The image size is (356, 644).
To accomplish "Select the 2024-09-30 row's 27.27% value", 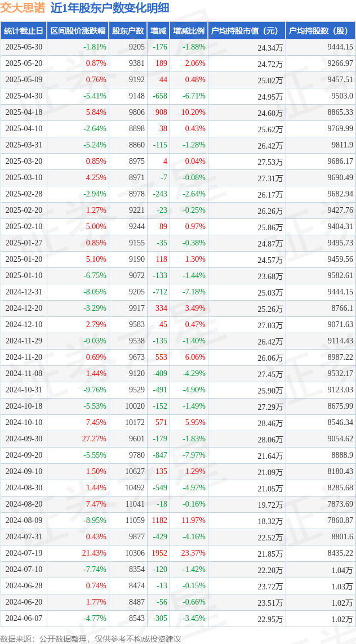I will point(95,439).
